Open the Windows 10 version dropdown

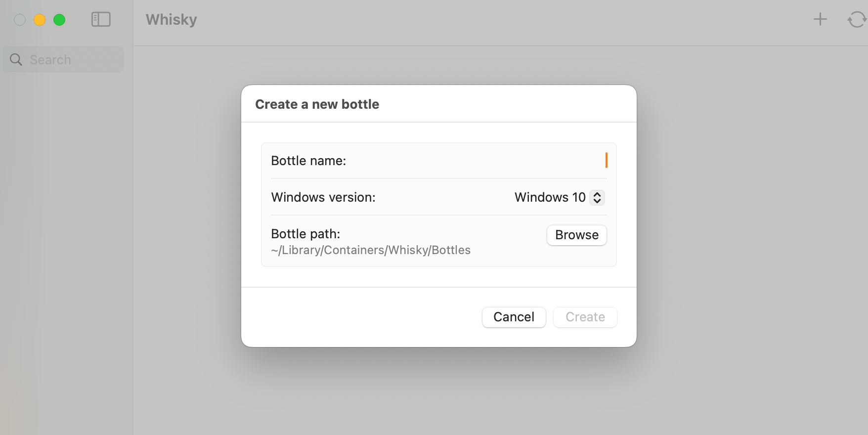pos(559,197)
